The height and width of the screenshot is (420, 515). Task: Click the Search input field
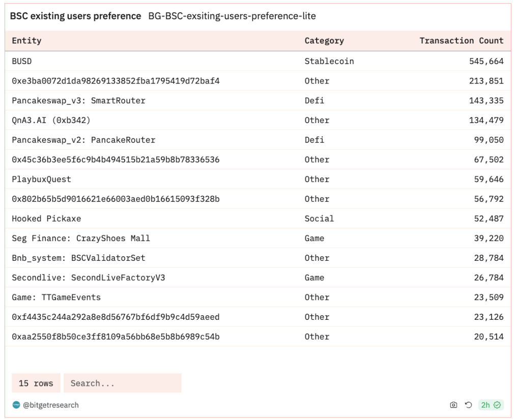pyautogui.click(x=123, y=383)
